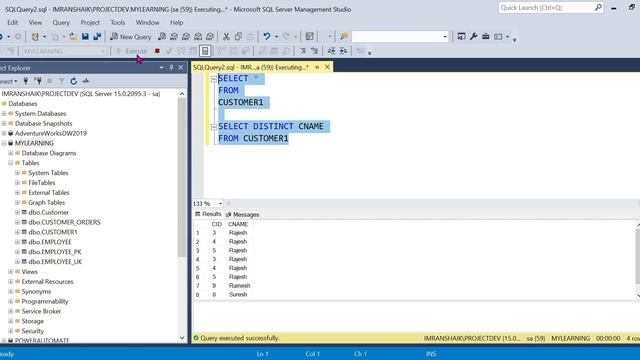640x360 pixels.
Task: Expand dbo.CUSTOMER1 table node
Action: (x=17, y=232)
